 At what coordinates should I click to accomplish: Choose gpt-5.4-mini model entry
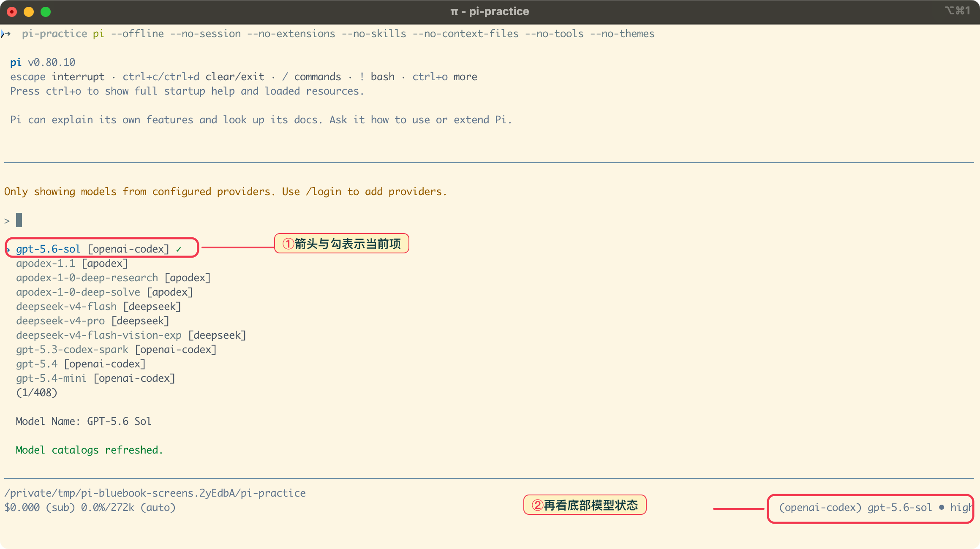95,378
